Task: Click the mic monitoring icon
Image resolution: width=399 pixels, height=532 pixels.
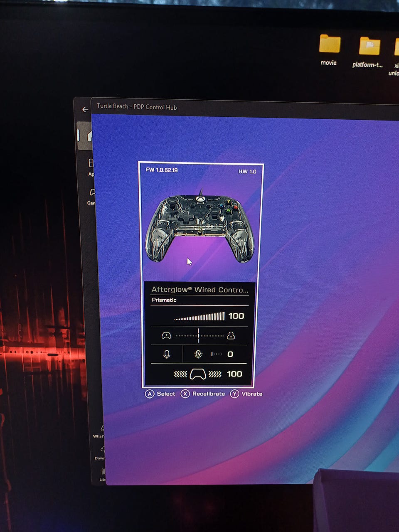Action: 198,354
